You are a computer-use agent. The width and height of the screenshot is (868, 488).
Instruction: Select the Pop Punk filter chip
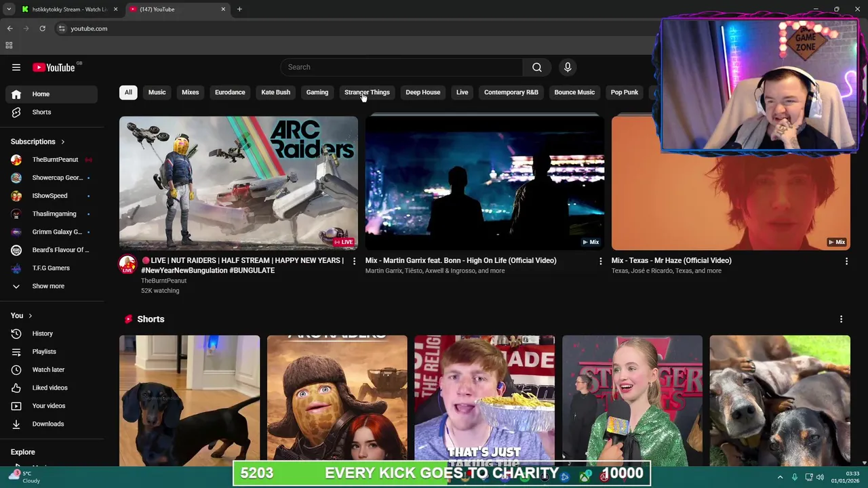point(624,92)
